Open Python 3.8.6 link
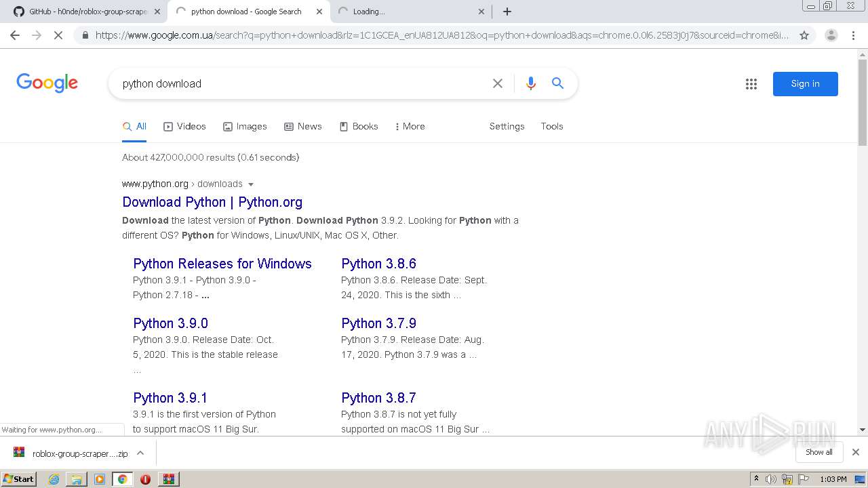Viewport: 868px width, 488px height. coord(378,264)
